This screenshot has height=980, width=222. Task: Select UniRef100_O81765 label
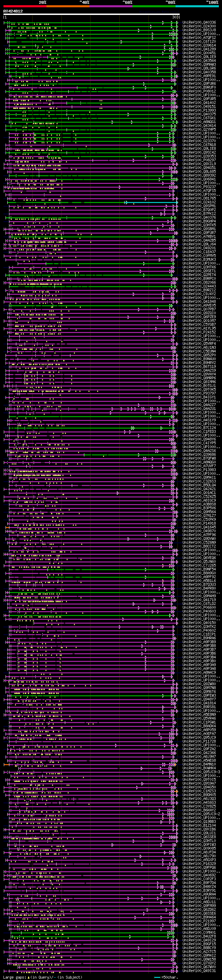point(199,198)
